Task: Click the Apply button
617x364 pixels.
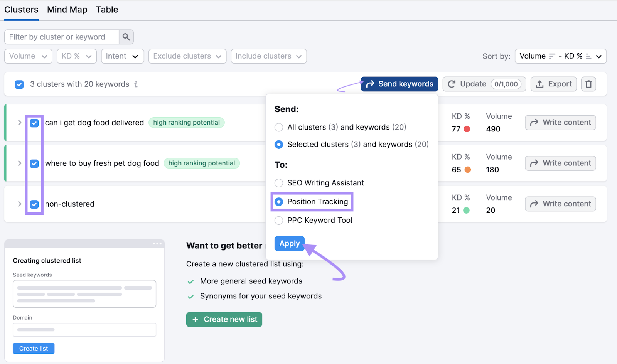Action: click(290, 244)
